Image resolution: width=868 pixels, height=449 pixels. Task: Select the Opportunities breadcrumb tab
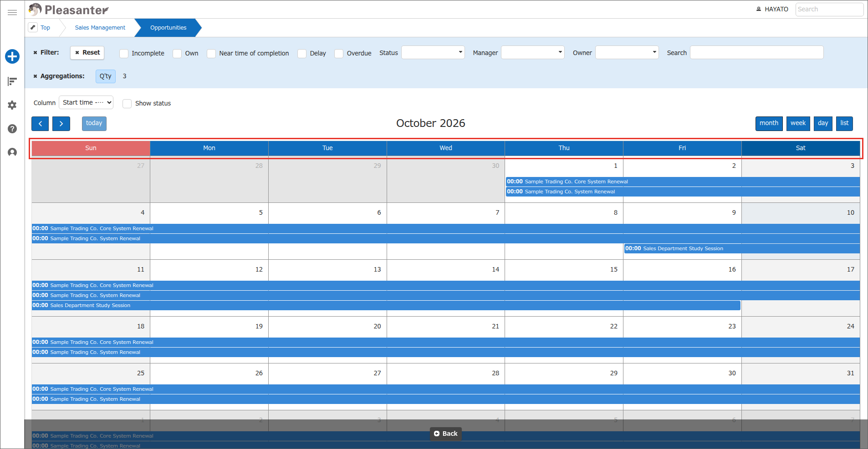[168, 28]
